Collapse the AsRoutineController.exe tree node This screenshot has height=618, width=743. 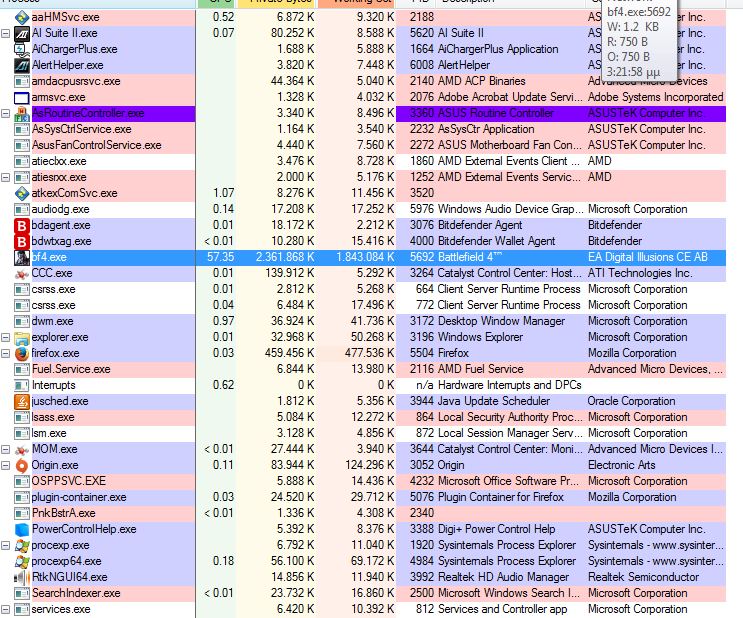pos(6,114)
